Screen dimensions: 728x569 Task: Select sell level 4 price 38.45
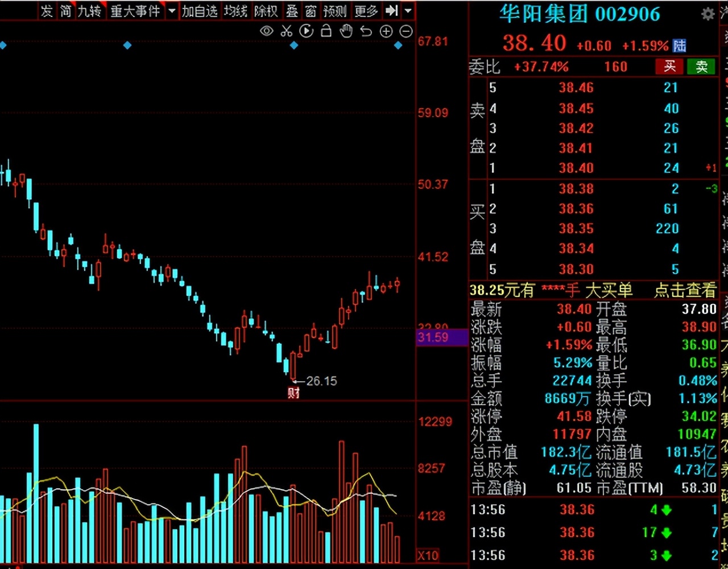point(576,108)
